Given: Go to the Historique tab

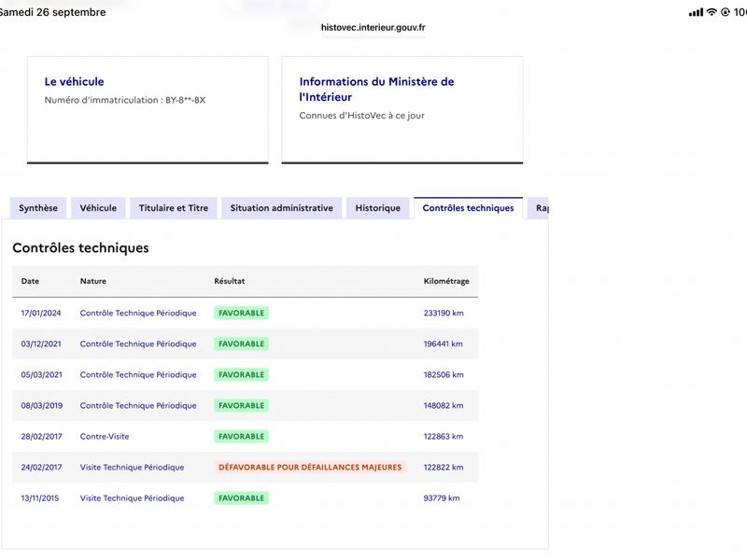Looking at the screenshot, I should click(x=378, y=208).
